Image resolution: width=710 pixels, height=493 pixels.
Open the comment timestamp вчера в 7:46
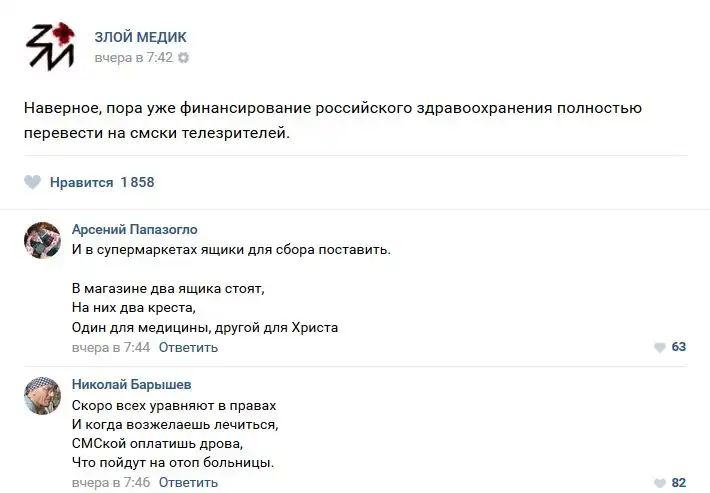pos(110,483)
